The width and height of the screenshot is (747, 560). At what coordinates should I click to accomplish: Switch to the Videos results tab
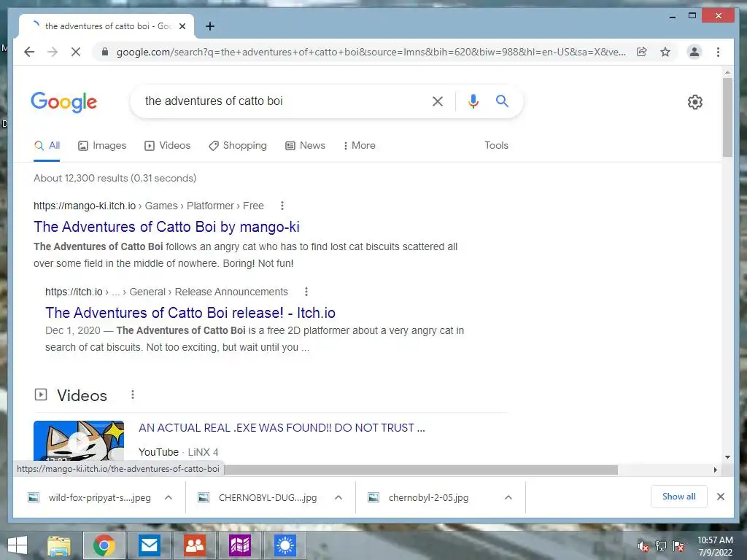coord(167,146)
